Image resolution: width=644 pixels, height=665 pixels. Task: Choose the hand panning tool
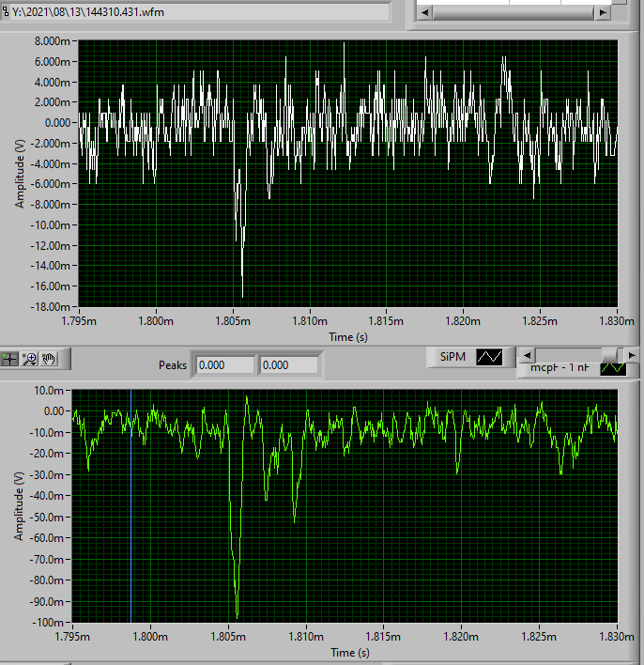click(49, 359)
